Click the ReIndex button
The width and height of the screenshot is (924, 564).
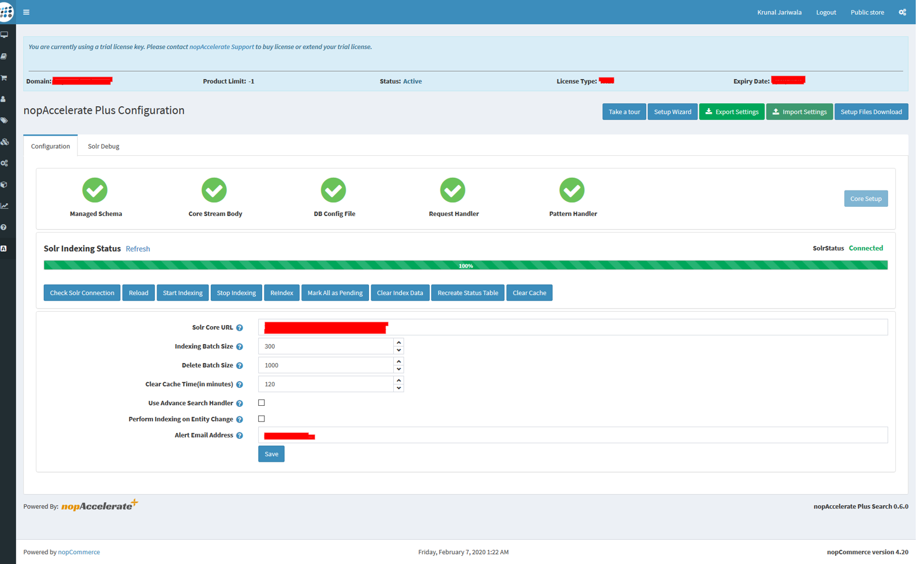pos(282,293)
